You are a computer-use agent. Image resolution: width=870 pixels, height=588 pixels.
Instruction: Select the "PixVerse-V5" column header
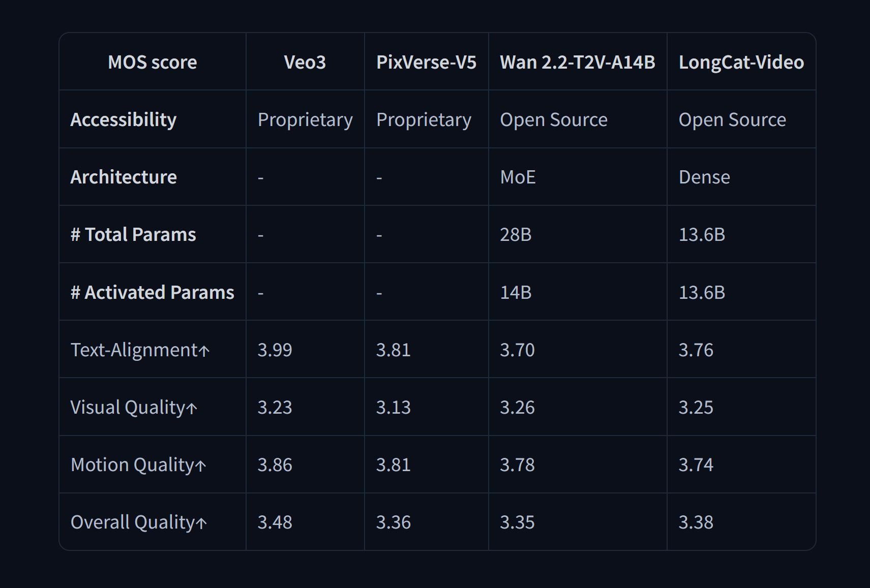[426, 62]
